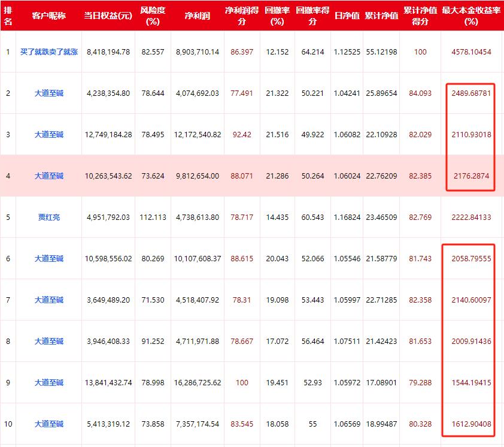
Task: Select risk value 112.113
Action: (x=153, y=218)
